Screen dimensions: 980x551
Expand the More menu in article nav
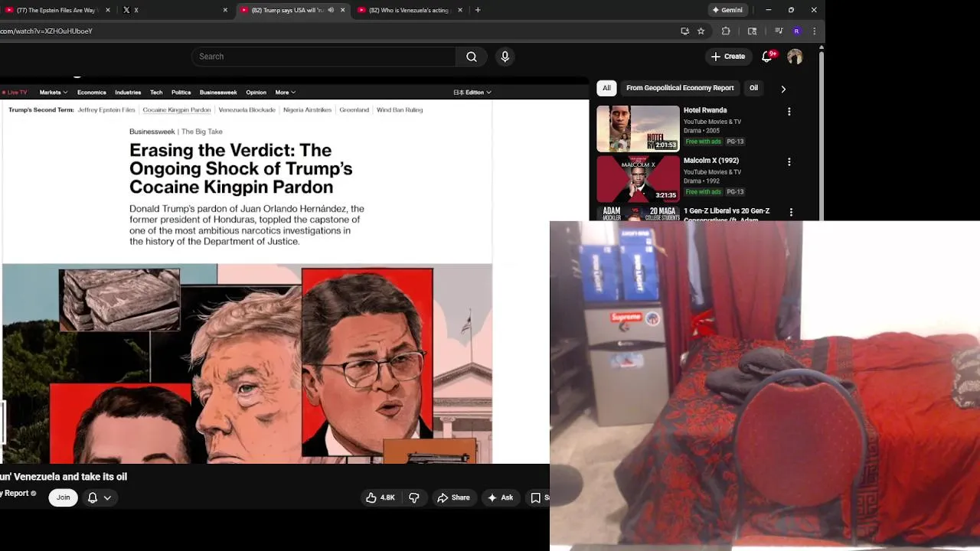(286, 93)
